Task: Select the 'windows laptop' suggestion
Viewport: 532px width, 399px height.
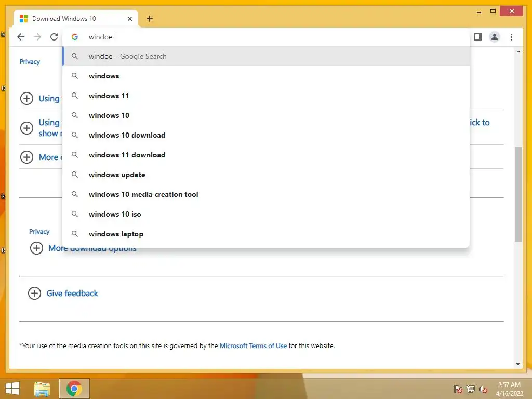Action: [x=267, y=234]
